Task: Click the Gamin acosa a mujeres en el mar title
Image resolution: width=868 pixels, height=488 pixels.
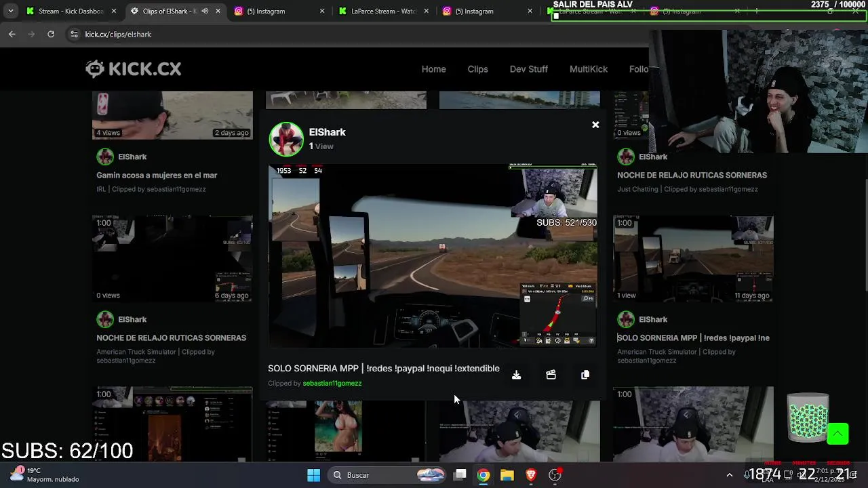Action: (157, 175)
